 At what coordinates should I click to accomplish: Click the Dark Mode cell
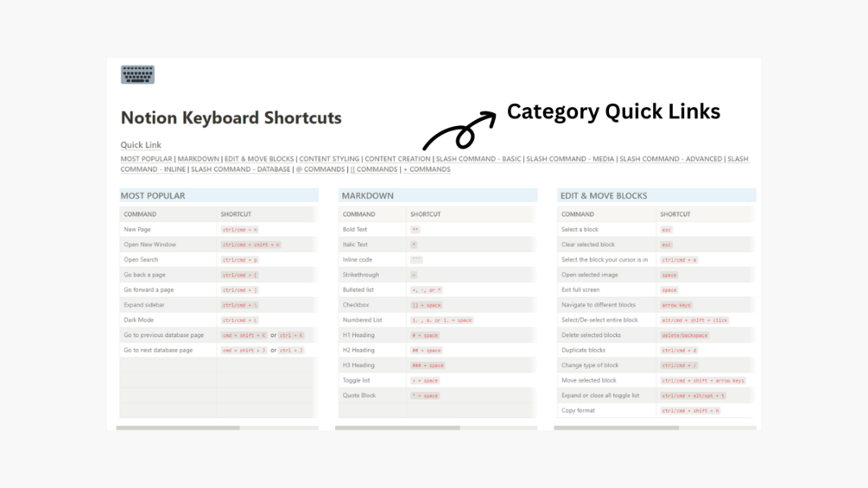coord(168,320)
